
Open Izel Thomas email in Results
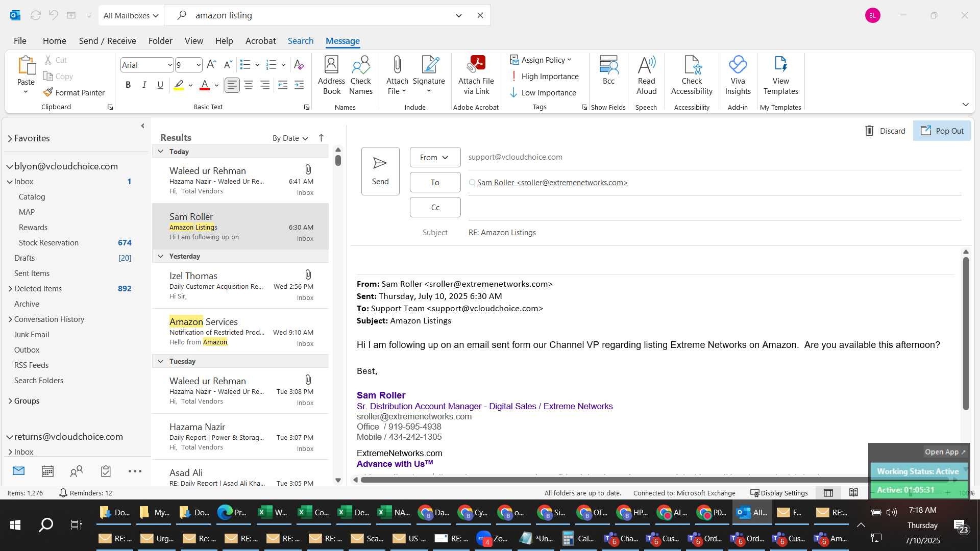tap(240, 286)
